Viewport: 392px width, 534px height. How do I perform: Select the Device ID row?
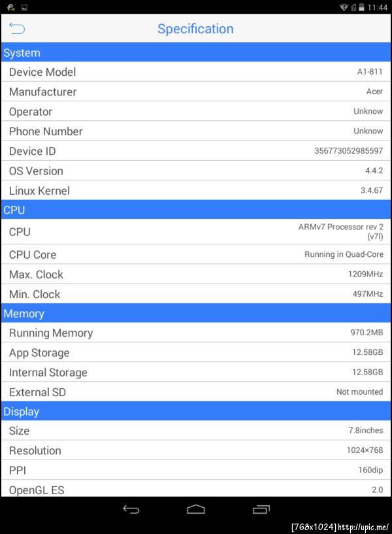196,151
